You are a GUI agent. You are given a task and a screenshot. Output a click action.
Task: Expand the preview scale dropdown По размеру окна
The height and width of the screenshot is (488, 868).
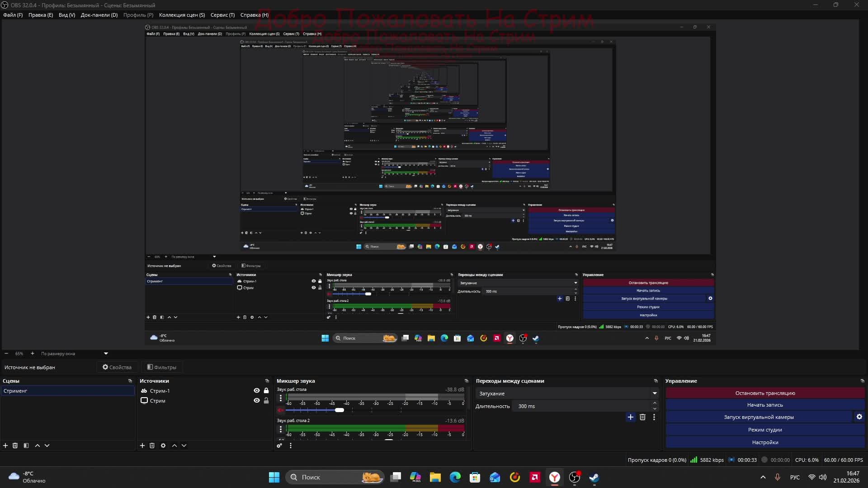click(x=106, y=354)
